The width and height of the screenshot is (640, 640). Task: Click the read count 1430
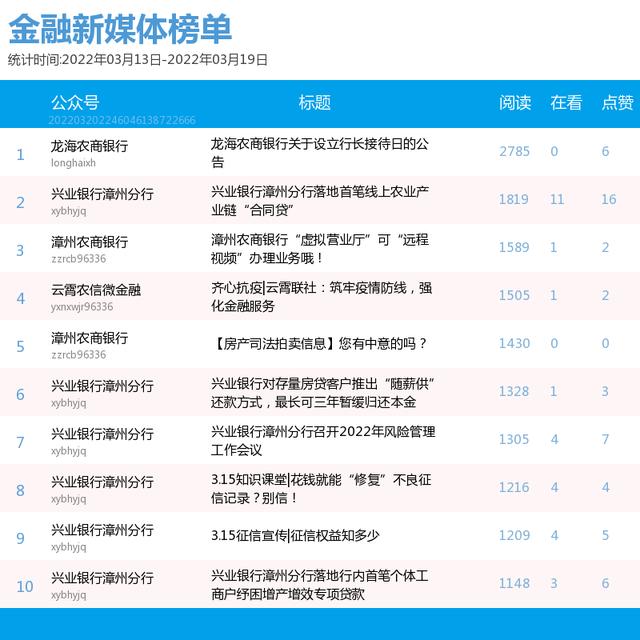coord(514,344)
